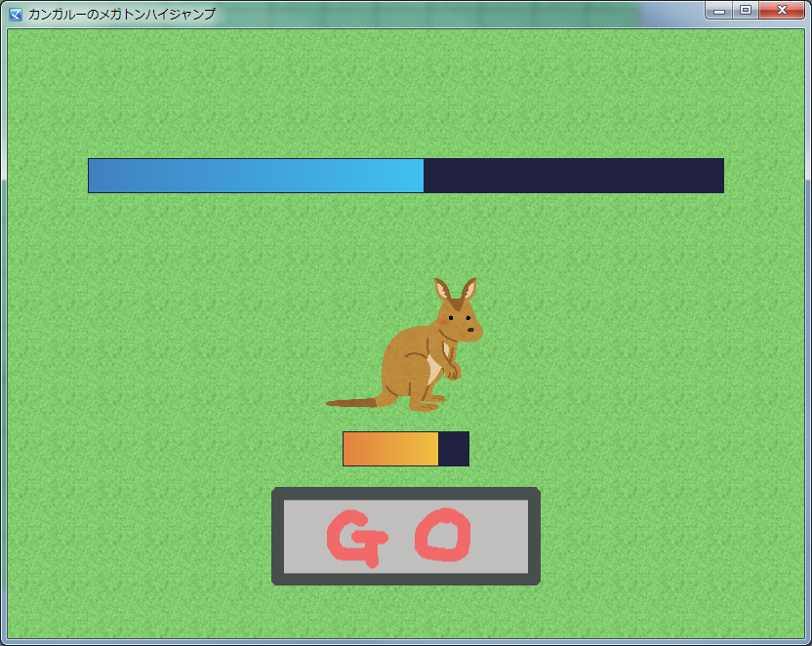812x646 pixels.
Task: Click the kangaroo's face
Action: pyautogui.click(x=461, y=324)
